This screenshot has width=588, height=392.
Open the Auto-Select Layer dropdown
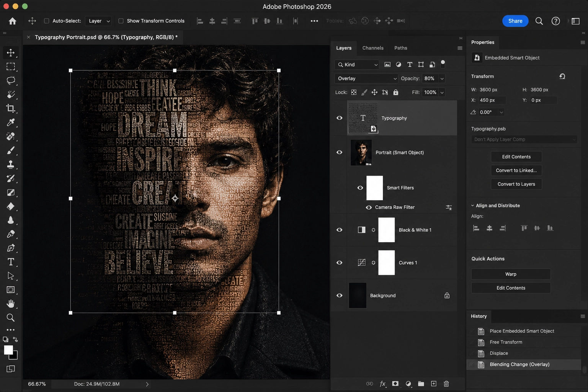click(99, 21)
